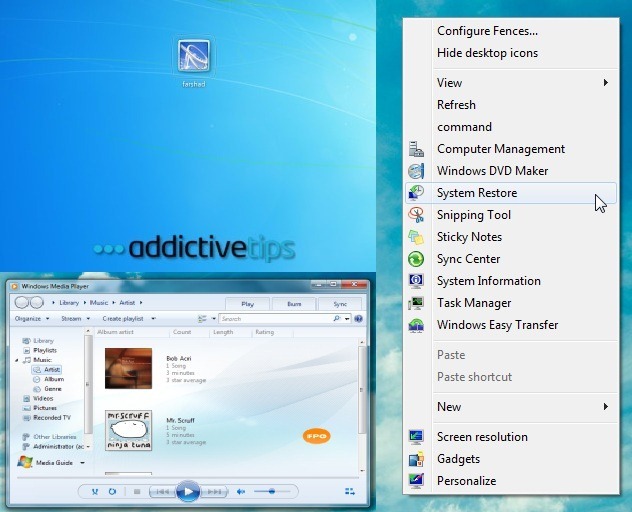
Task: Click the System Information monitor icon
Action: click(416, 281)
